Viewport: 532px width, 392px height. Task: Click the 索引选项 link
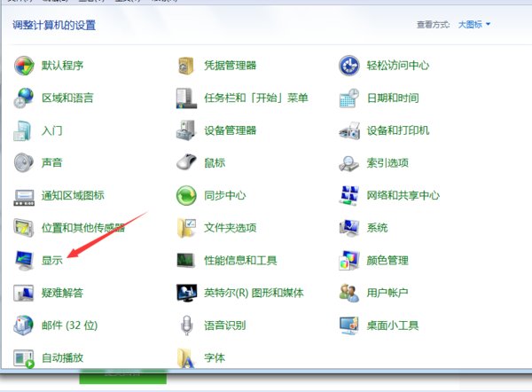[x=387, y=163]
